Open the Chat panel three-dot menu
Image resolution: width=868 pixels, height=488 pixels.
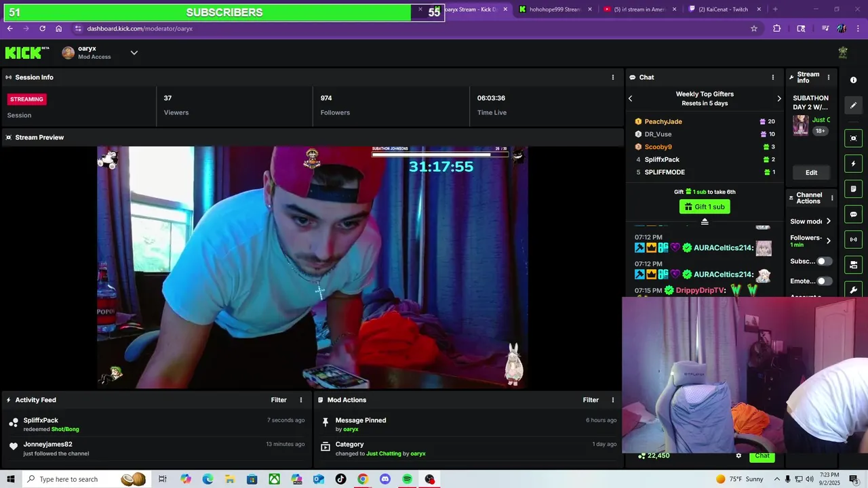(x=772, y=77)
